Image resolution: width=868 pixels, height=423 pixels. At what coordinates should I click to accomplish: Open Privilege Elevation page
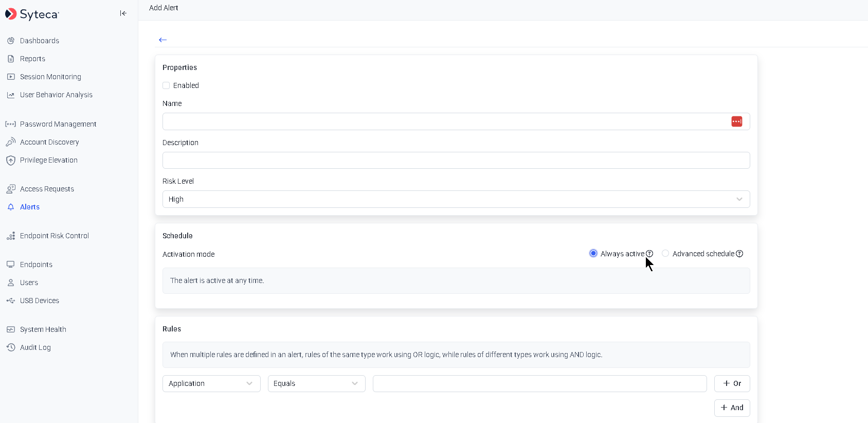pos(49,160)
